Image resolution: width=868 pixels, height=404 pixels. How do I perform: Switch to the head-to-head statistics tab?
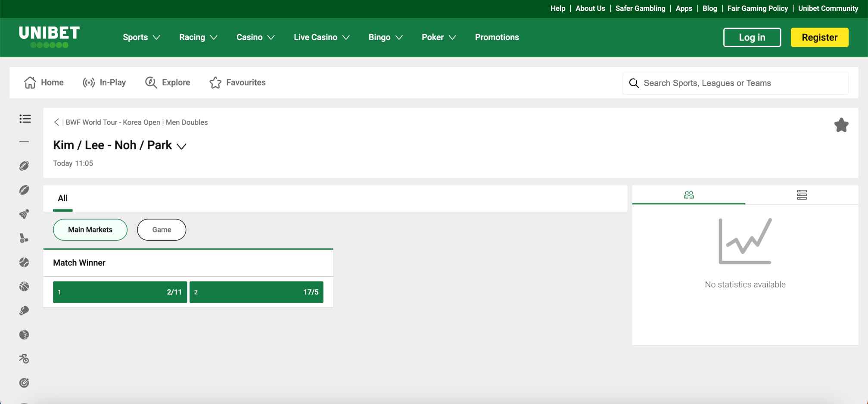click(688, 195)
